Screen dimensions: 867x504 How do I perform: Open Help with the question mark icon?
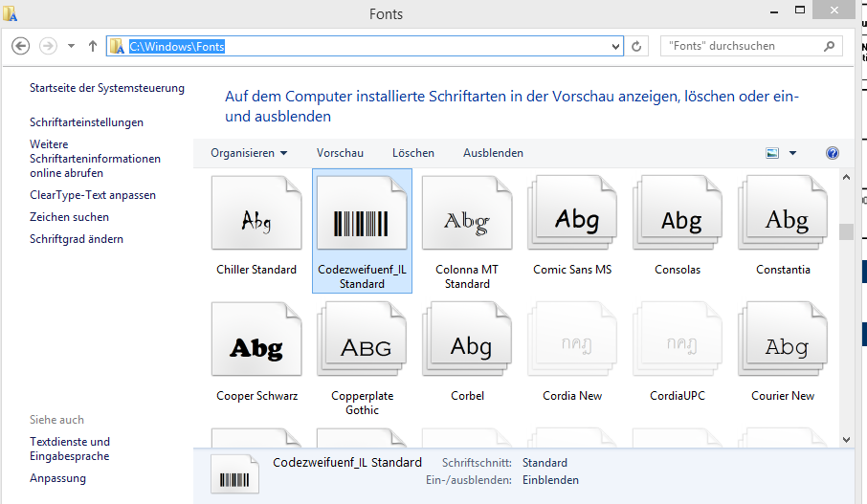(833, 153)
